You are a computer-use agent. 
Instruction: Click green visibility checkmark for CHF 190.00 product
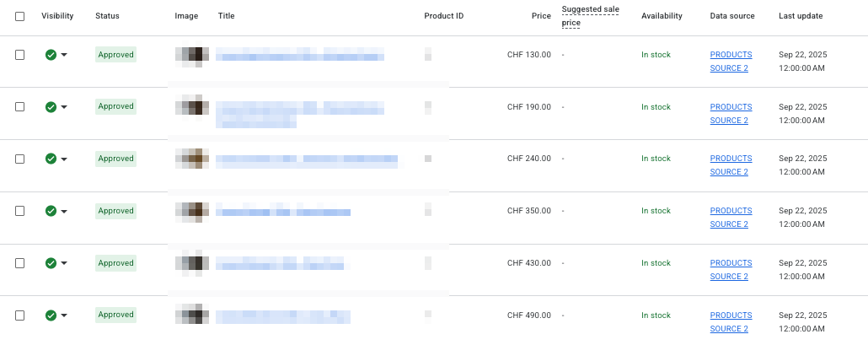coord(51,107)
